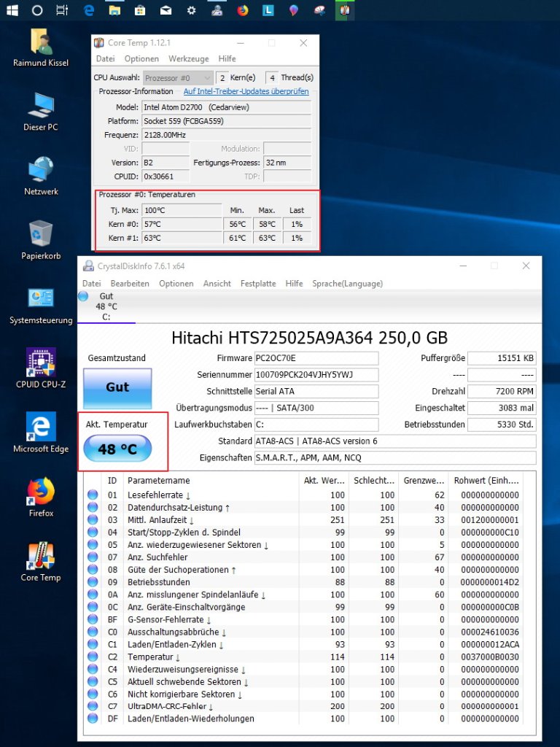Select the C2 Temperatur row
The height and width of the screenshot is (747, 560).
click(x=305, y=657)
